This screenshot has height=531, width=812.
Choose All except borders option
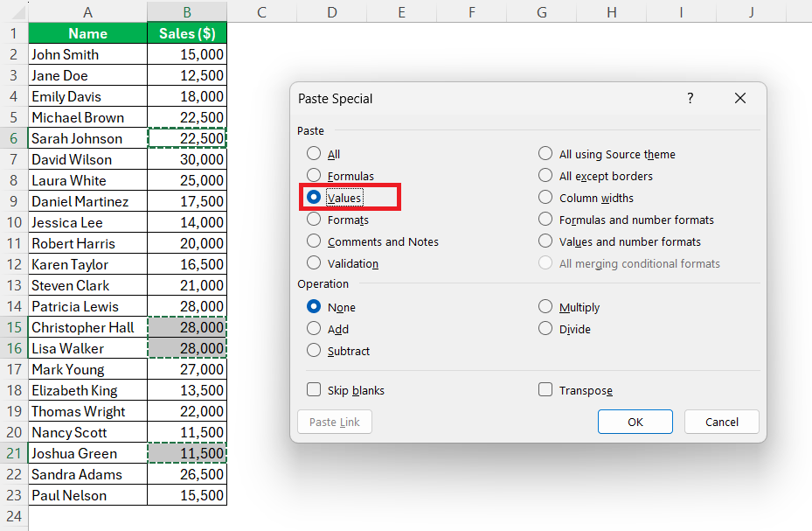(595, 176)
